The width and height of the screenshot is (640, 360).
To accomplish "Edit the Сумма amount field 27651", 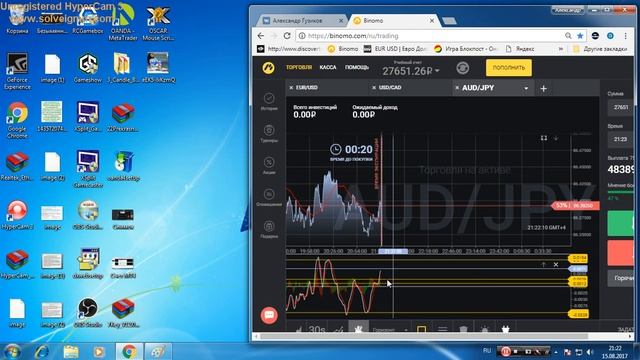I will coord(621,107).
